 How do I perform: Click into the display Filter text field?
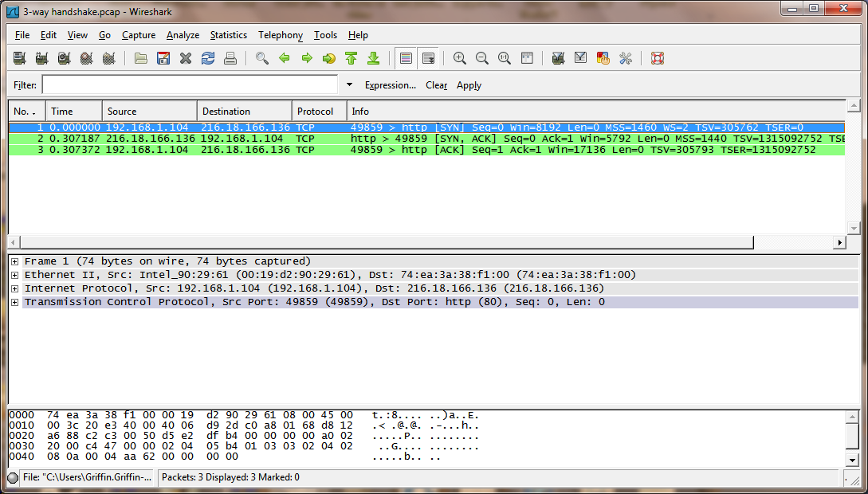pyautogui.click(x=190, y=84)
